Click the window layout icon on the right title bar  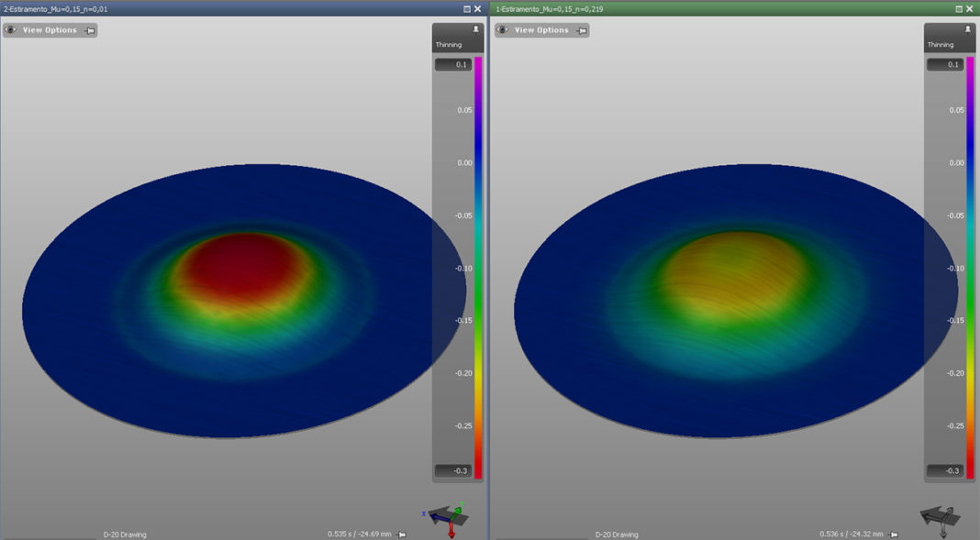958,8
